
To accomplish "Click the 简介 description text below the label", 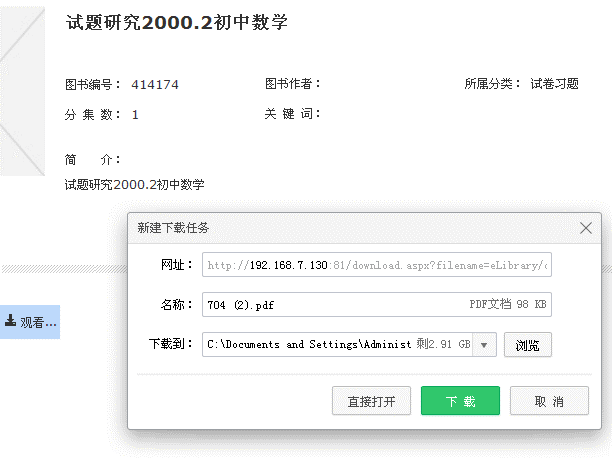I will 134,184.
